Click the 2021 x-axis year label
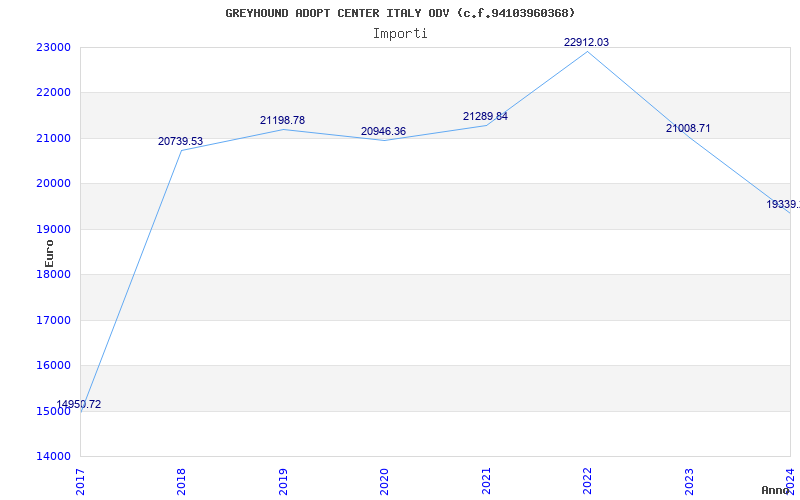This screenshot has height=500, width=800. click(x=486, y=481)
